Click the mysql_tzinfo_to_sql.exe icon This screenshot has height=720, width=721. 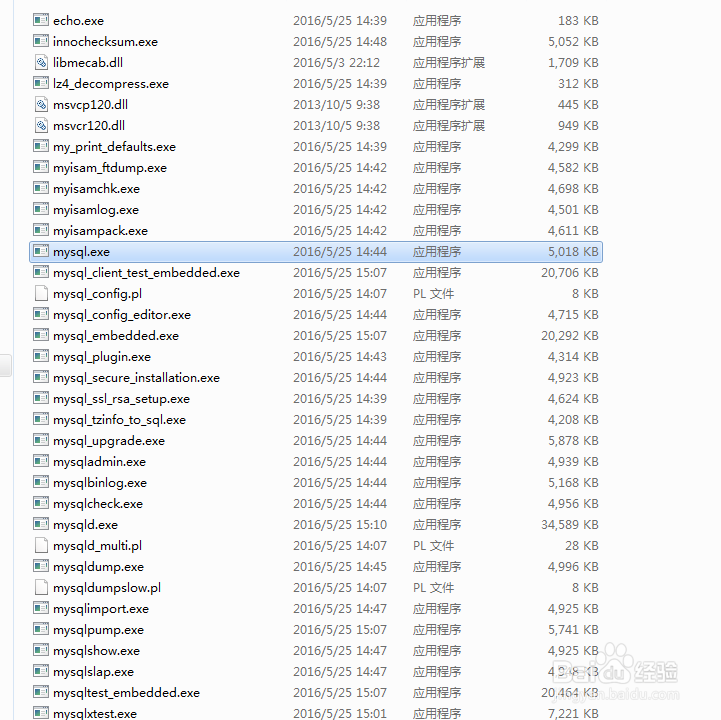41,419
